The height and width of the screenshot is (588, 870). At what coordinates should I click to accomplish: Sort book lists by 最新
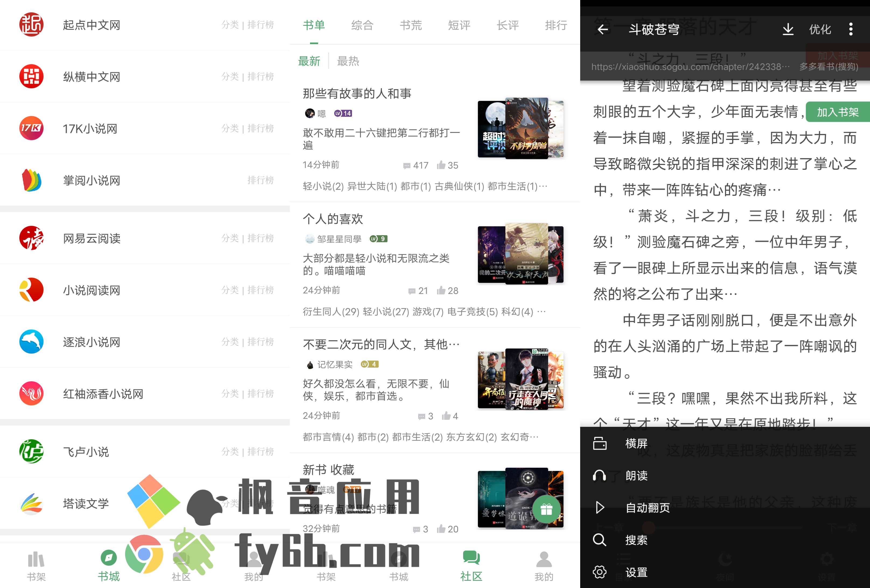click(309, 61)
